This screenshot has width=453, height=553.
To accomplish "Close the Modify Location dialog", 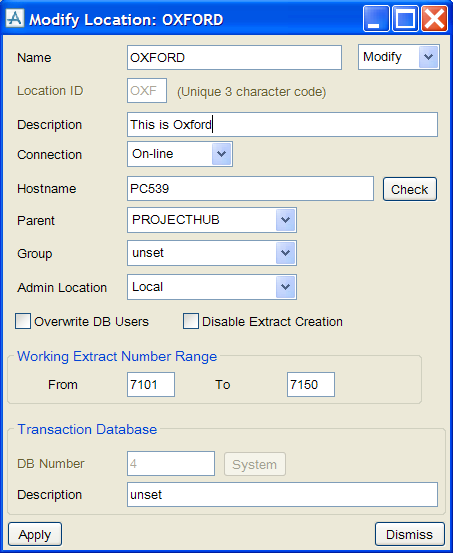I will pyautogui.click(x=434, y=19).
